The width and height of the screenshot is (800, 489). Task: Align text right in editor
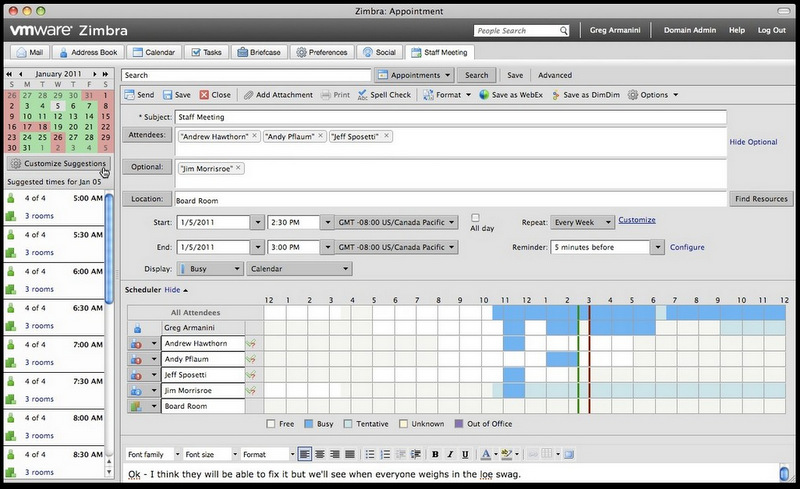click(335, 454)
